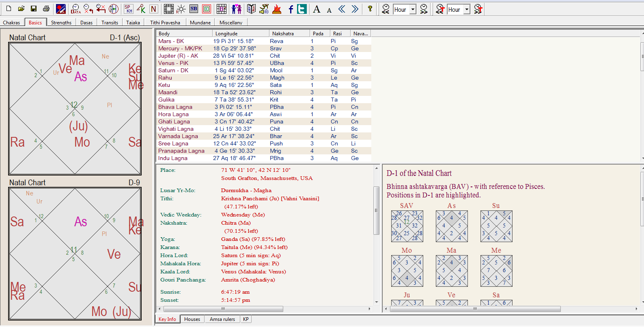644x327 pixels.
Task: Switch to the Dasas tab
Action: pos(86,23)
